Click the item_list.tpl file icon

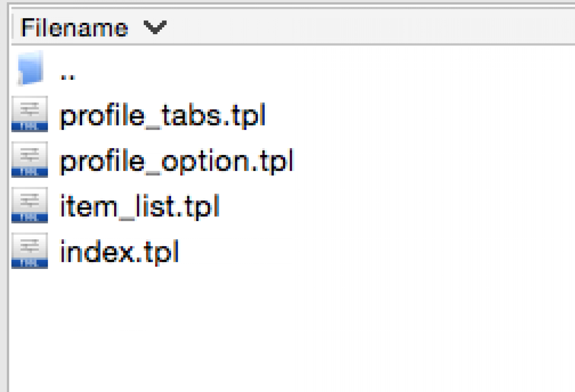click(x=30, y=205)
